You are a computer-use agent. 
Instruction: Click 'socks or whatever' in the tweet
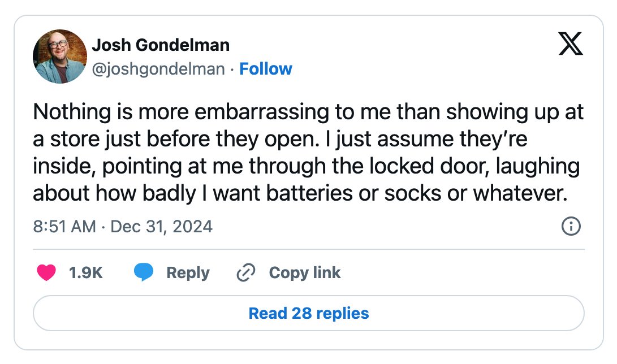[x=476, y=193]
